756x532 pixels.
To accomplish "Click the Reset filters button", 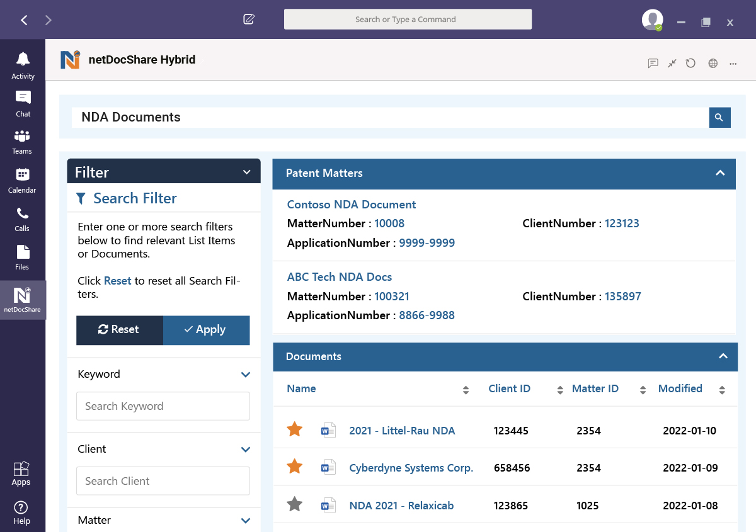I will coord(120,330).
